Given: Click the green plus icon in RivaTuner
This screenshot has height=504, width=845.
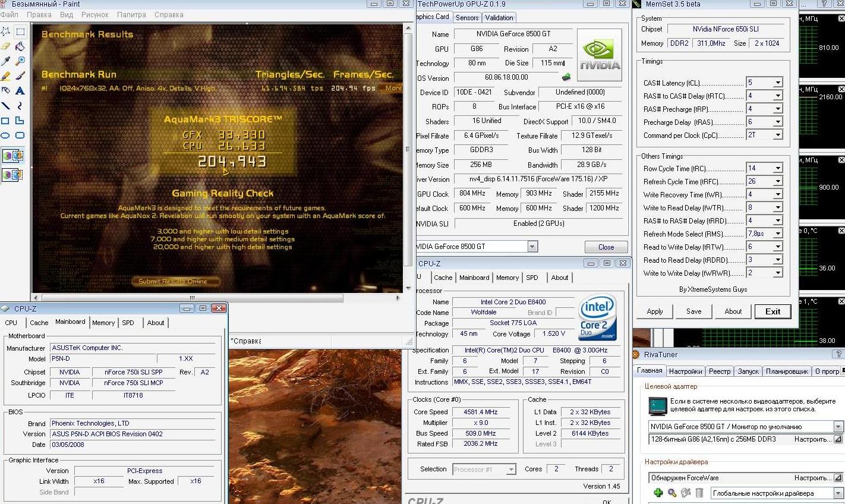Looking at the screenshot, I should (x=658, y=493).
